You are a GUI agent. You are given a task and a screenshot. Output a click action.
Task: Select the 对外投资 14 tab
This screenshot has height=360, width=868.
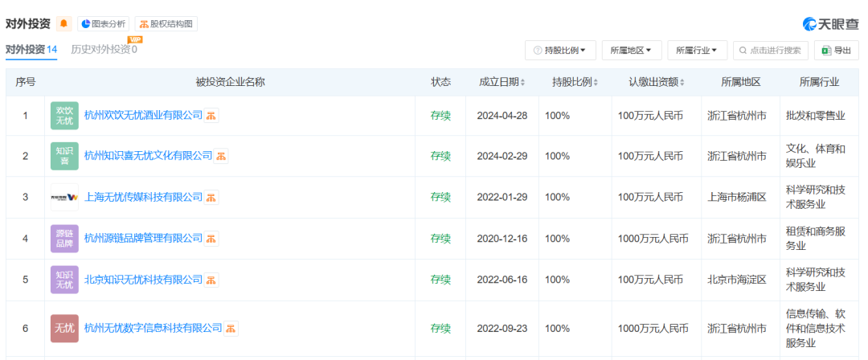point(31,50)
